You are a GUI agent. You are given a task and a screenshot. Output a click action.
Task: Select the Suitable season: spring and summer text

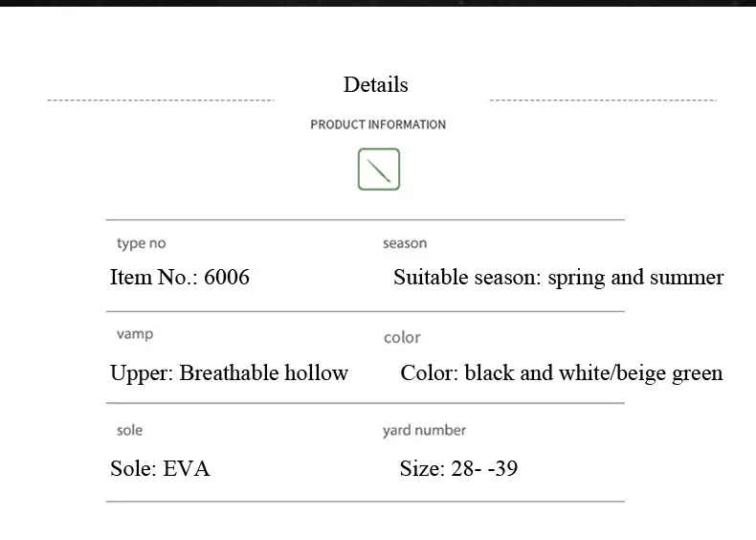[x=558, y=278]
